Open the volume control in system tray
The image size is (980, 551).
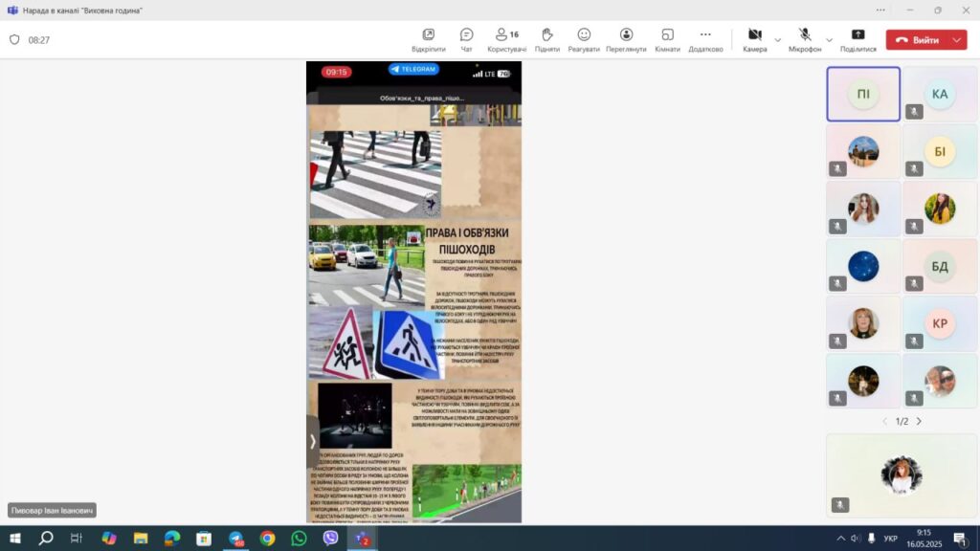pos(869,539)
